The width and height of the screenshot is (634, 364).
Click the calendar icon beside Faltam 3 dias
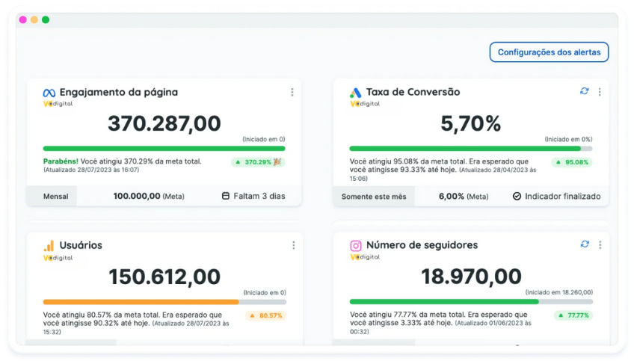[x=226, y=196]
